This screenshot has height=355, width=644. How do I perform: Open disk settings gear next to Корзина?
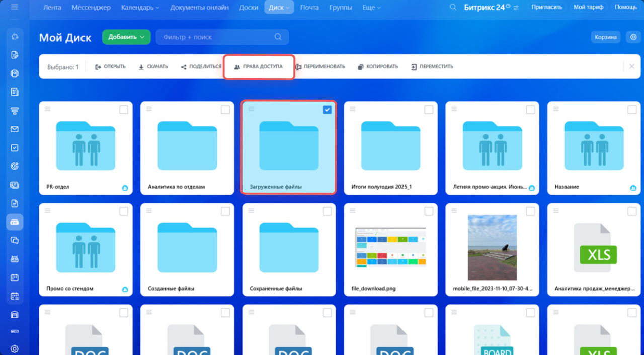tap(633, 37)
